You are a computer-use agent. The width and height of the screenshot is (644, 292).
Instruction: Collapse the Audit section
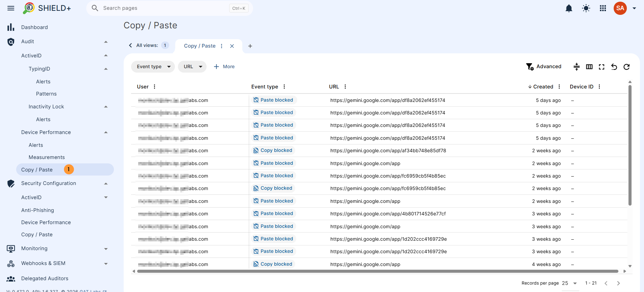coord(106,42)
